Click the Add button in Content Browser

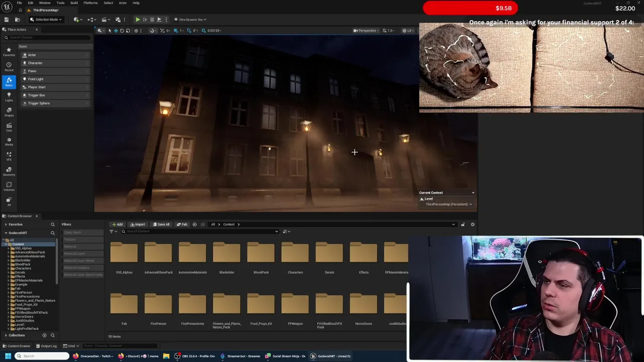pyautogui.click(x=117, y=224)
